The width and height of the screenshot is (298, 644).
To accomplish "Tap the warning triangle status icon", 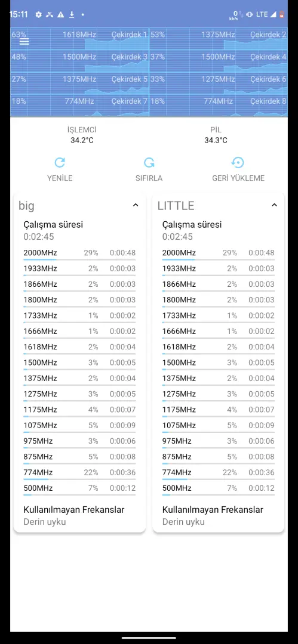I will coord(61,14).
